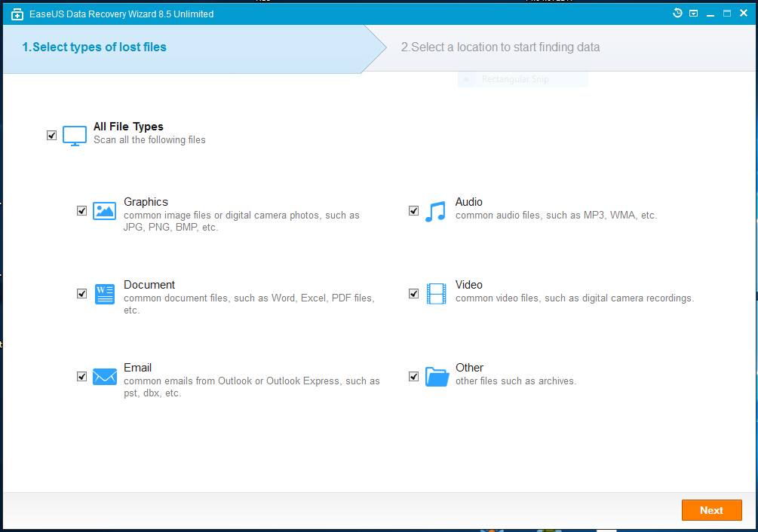Click the Other label

click(469, 368)
